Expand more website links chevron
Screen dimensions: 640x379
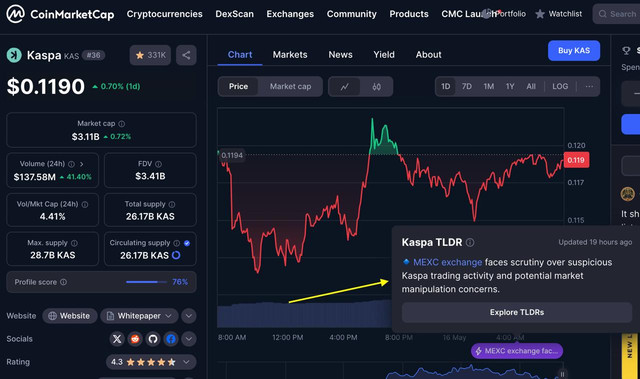[x=189, y=316]
